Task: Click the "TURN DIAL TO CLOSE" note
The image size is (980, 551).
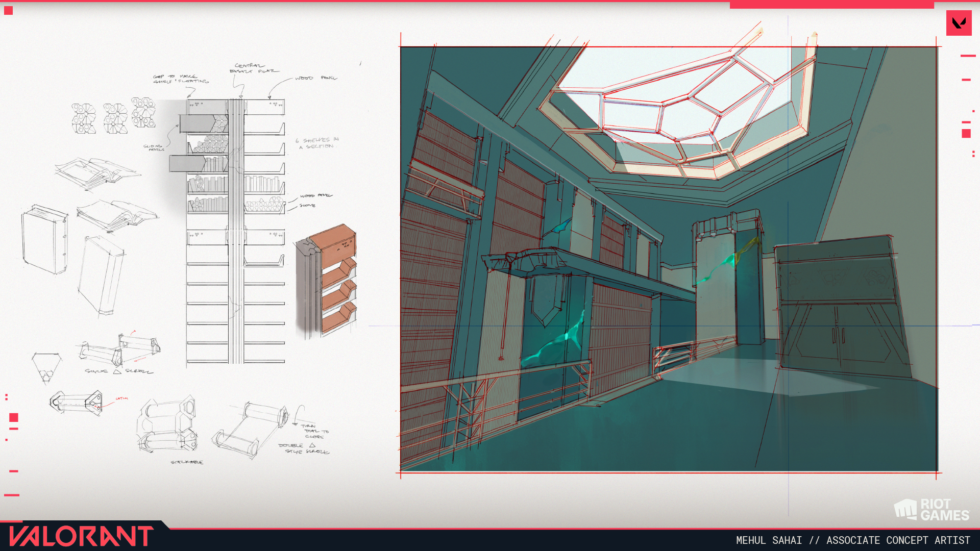Action: click(315, 431)
